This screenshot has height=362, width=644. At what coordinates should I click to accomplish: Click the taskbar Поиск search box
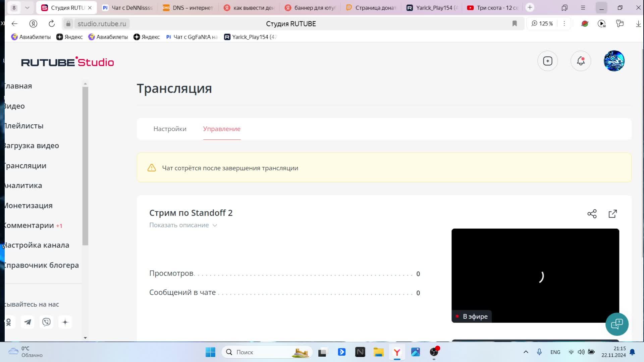click(267, 352)
